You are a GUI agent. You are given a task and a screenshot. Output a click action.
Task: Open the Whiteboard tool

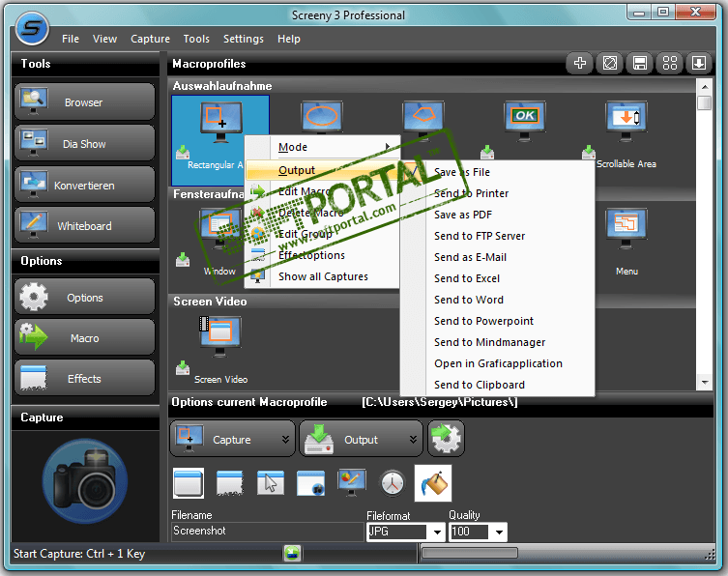coord(84,225)
